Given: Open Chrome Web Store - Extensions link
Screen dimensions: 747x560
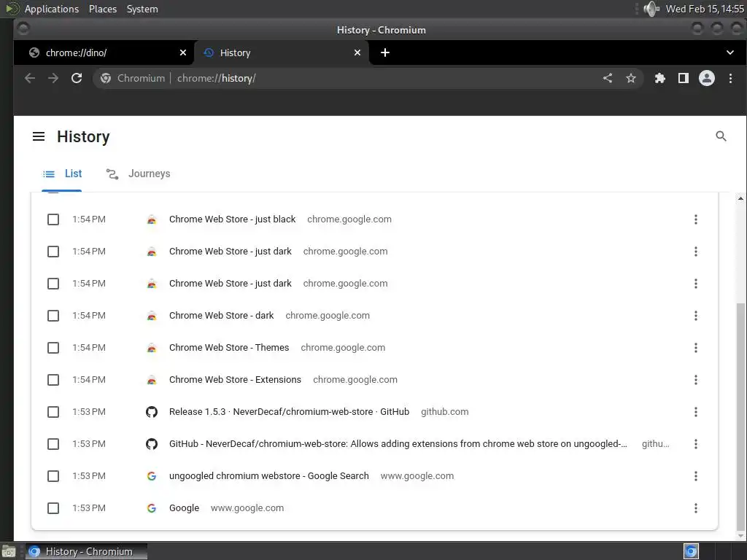Looking at the screenshot, I should click(x=236, y=380).
